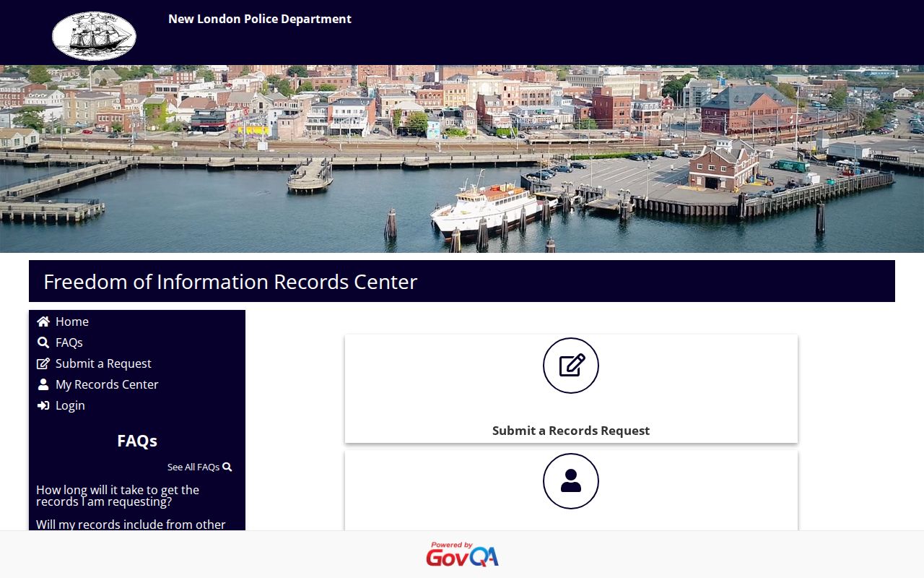Click the circular edit icon above Submit a Records Request
This screenshot has height=578, width=924.
pos(571,366)
